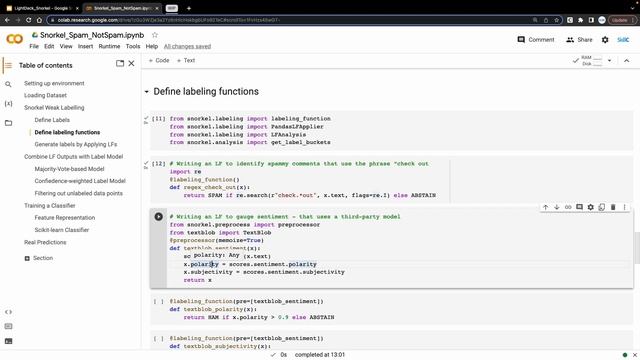This screenshot has height=360, width=640.
Task: Open more cell actions menu
Action: [624, 207]
